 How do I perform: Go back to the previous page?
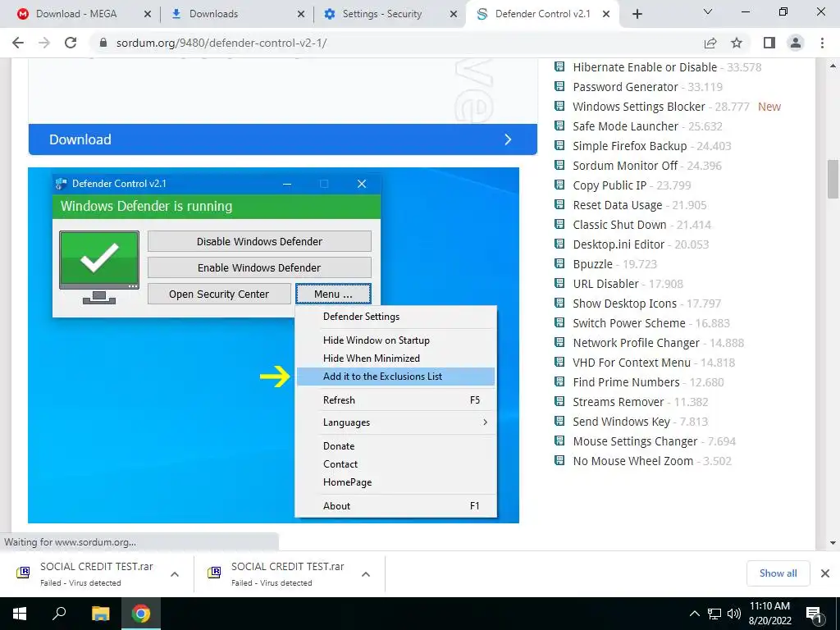tap(18, 43)
